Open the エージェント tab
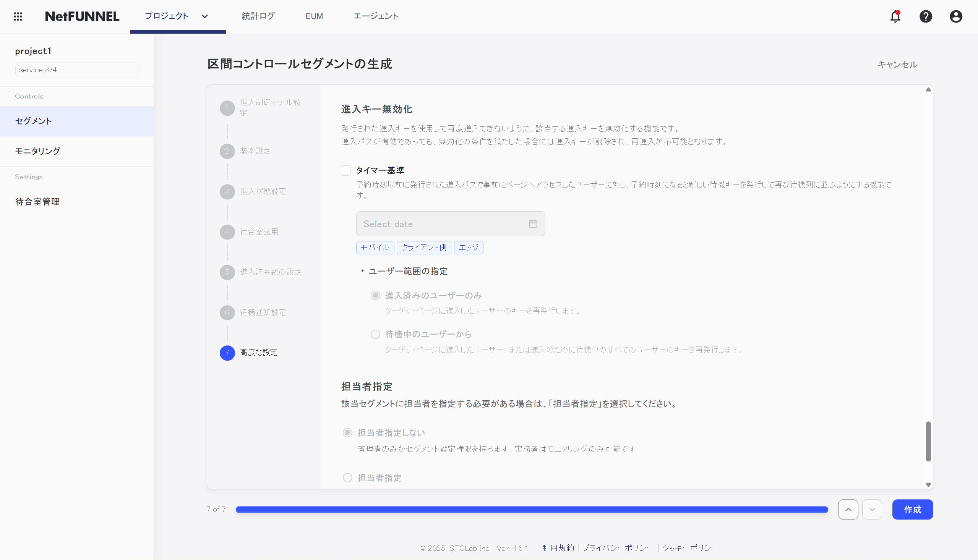The height and width of the screenshot is (560, 978). (x=376, y=16)
